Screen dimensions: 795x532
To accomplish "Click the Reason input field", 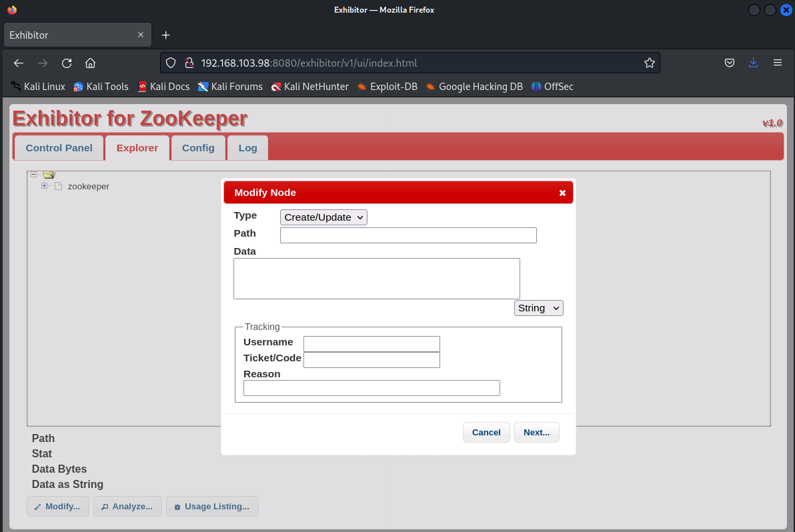I will [x=371, y=388].
